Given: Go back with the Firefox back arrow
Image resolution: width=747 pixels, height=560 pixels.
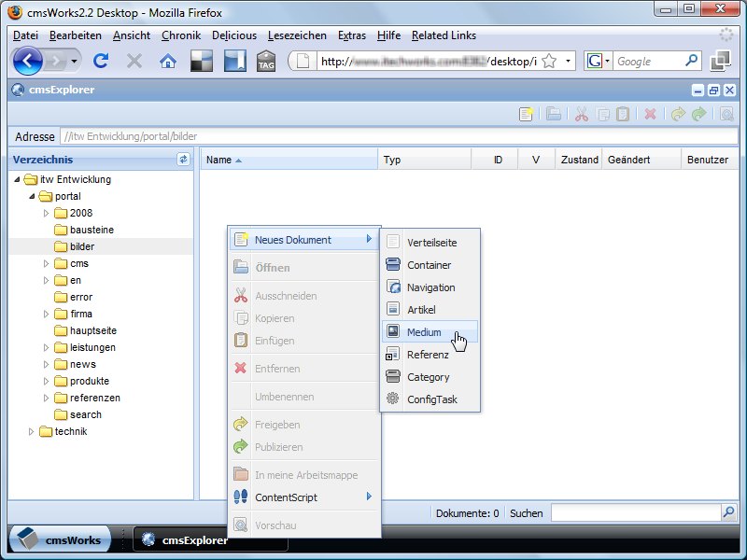Looking at the screenshot, I should [x=27, y=61].
